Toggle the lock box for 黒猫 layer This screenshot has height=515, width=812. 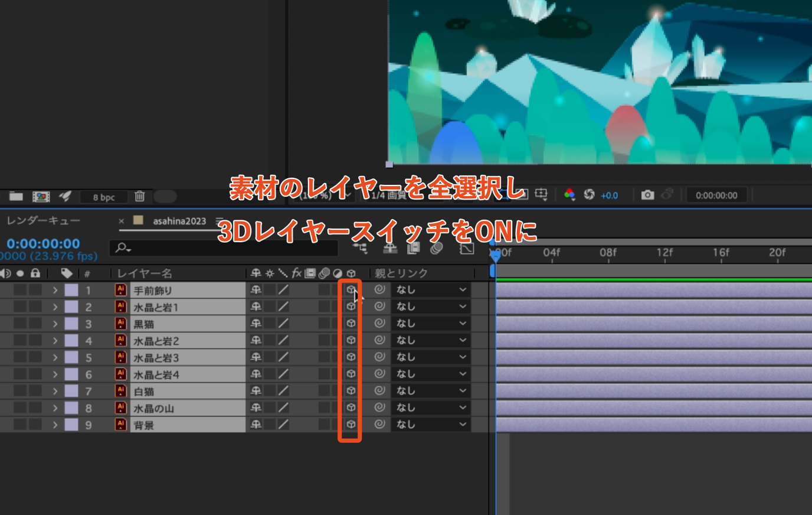tap(35, 324)
